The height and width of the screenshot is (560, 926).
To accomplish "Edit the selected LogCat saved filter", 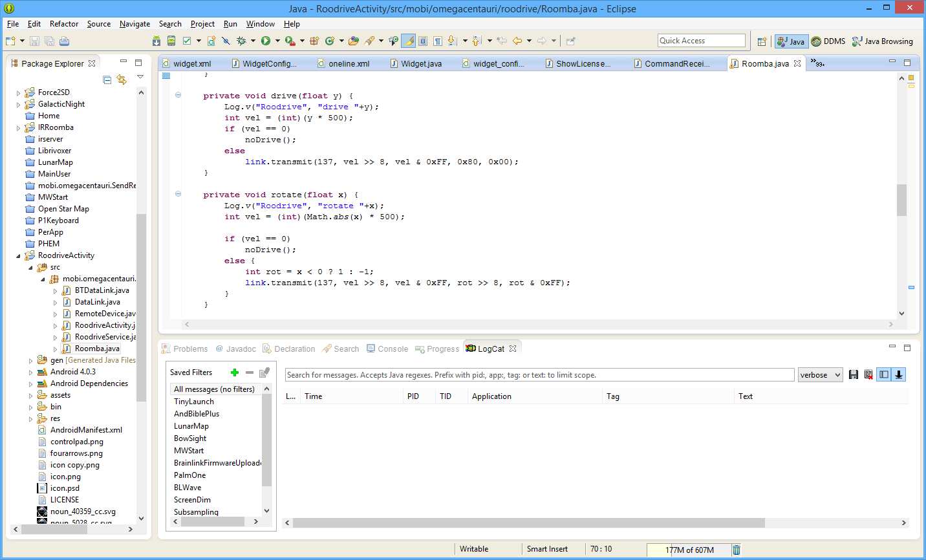I will tap(264, 372).
